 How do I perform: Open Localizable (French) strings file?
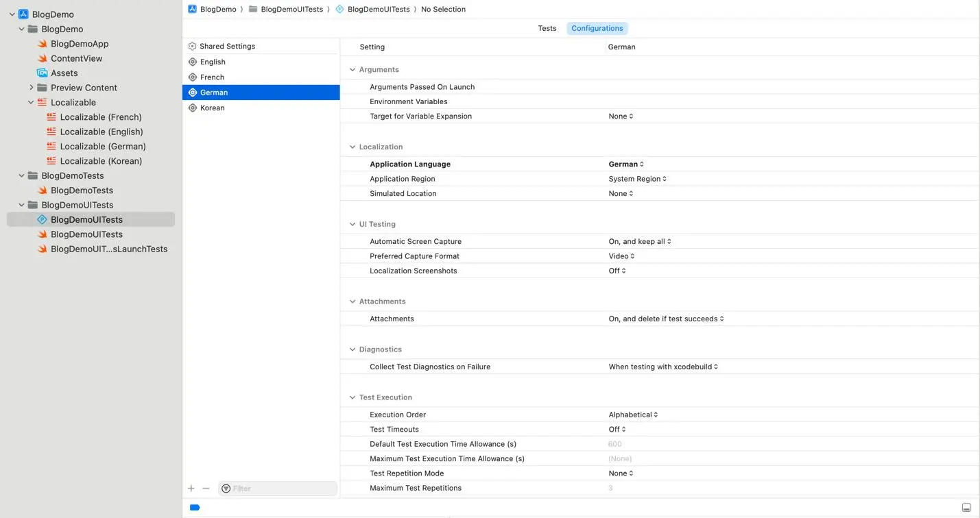tap(101, 117)
